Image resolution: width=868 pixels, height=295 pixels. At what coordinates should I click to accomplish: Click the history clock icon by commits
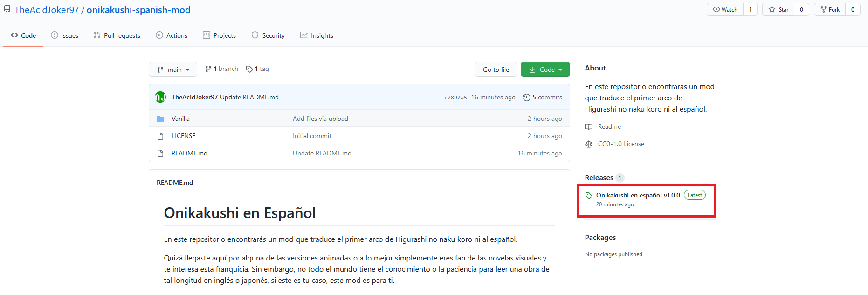(x=527, y=97)
